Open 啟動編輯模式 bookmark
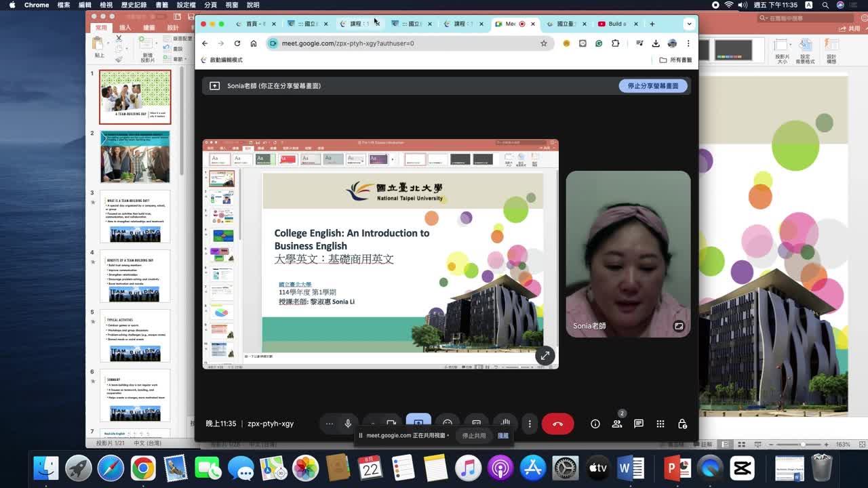This screenshot has width=868, height=488. pos(222,60)
